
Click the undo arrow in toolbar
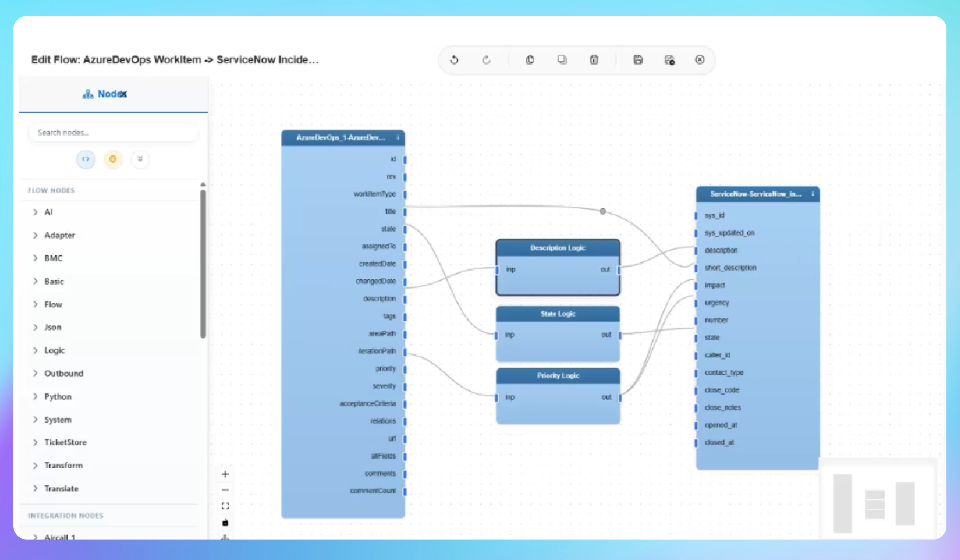pyautogui.click(x=454, y=60)
